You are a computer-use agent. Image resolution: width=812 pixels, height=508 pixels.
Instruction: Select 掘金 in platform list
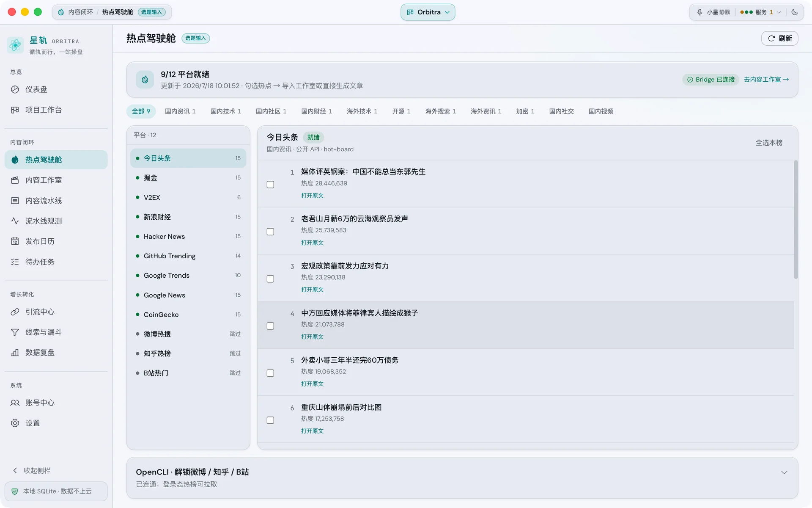pos(188,178)
